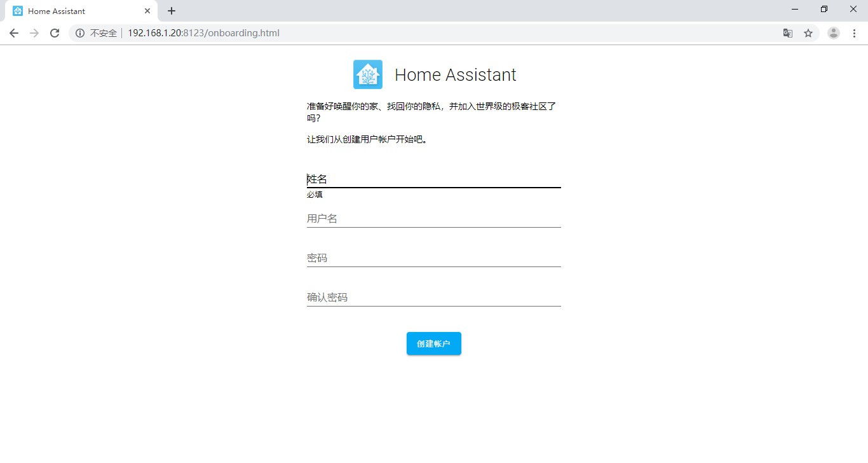Screen dimensions: 868x463
Task: Click the 准备好唤醒你的家 intro paragraph
Action: pyautogui.click(x=431, y=112)
